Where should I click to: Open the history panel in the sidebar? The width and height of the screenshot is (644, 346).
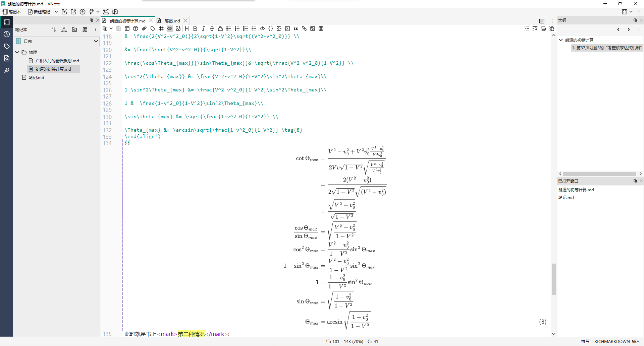click(7, 34)
